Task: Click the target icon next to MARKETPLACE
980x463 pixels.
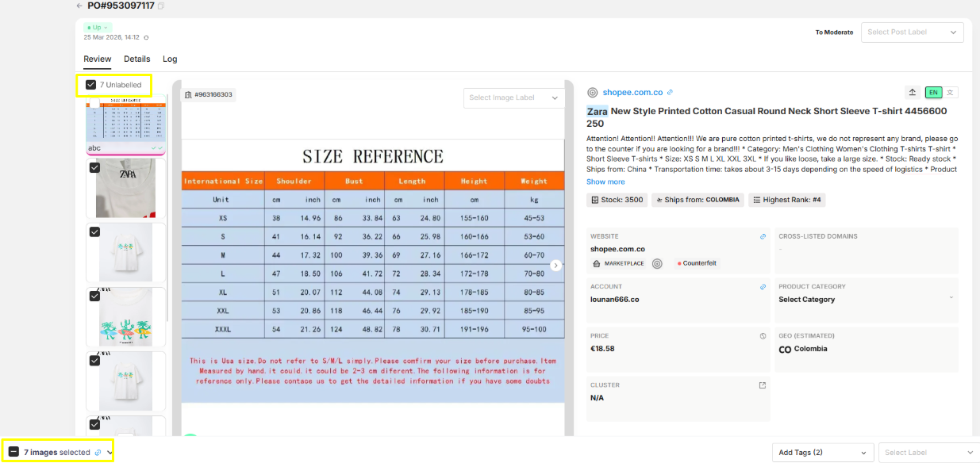Action: (657, 263)
